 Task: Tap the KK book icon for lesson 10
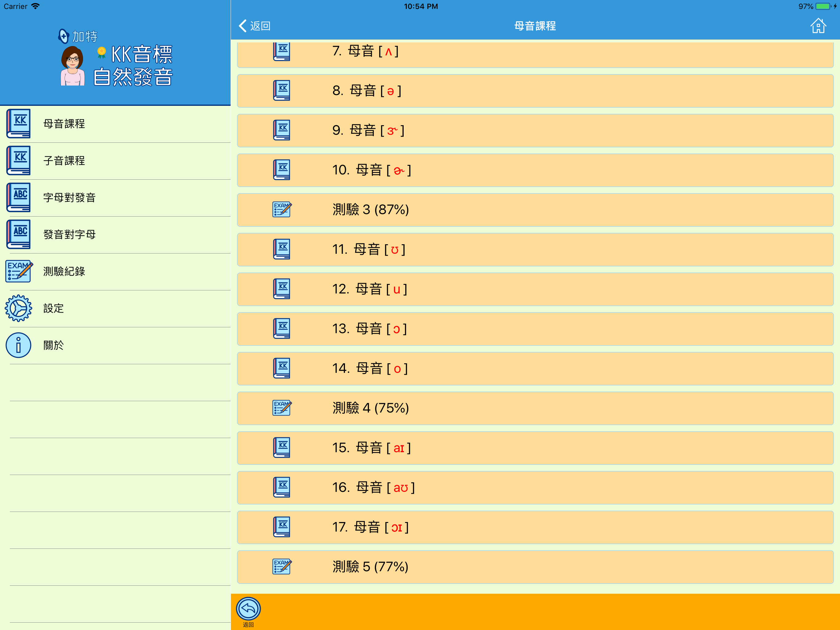pyautogui.click(x=282, y=170)
